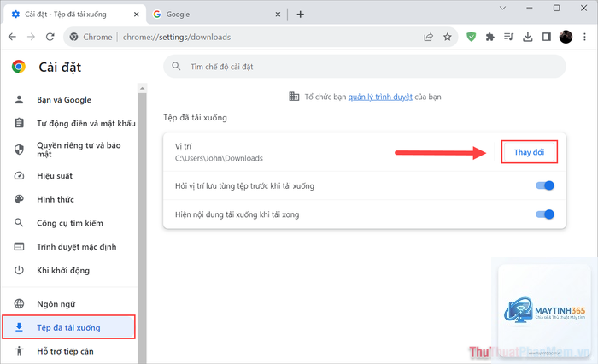Screen dimensions: 598x364
Task: Toggle Hiện nội dung tải xuống khi tải xong
Action: [545, 214]
